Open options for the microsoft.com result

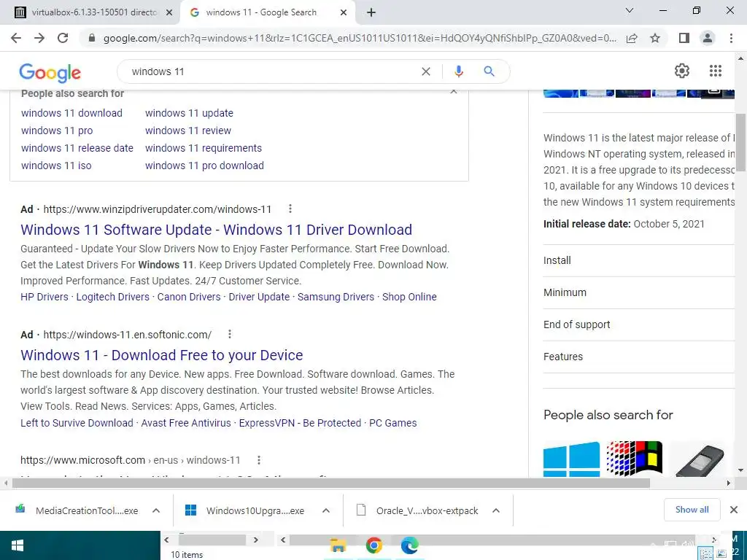pyautogui.click(x=259, y=460)
